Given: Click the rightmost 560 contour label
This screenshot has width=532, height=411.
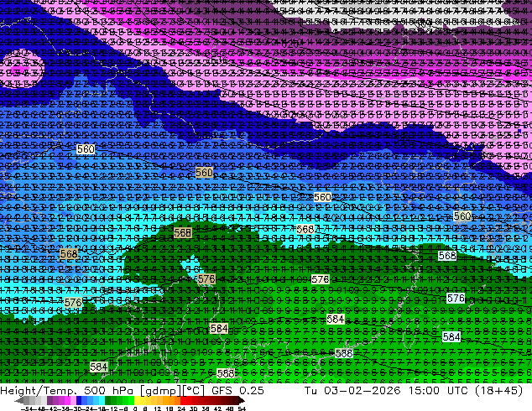Looking at the screenshot, I should click(462, 216).
